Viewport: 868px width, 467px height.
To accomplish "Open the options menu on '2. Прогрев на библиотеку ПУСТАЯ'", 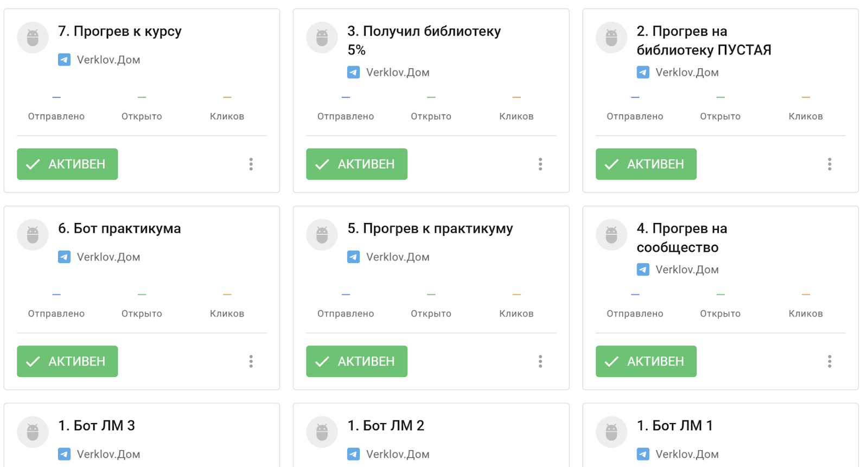I will point(829,164).
